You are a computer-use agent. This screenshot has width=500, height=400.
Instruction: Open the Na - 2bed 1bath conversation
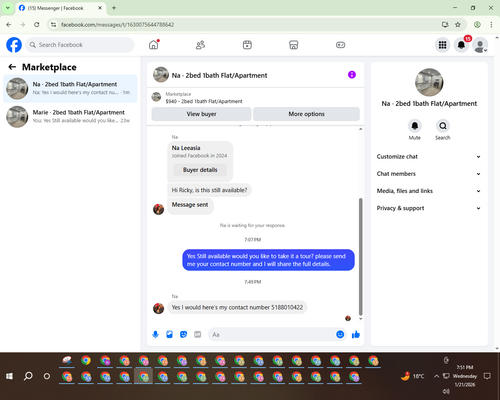(70, 88)
